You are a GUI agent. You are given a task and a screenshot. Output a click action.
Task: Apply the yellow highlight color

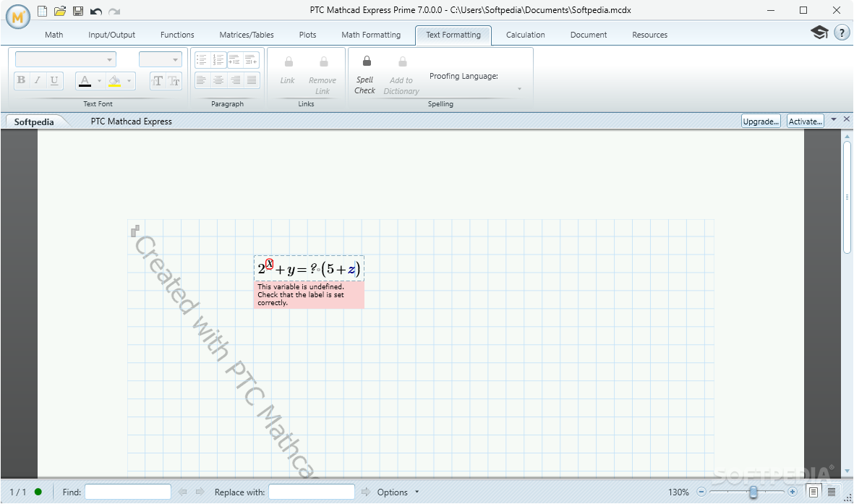[114, 81]
